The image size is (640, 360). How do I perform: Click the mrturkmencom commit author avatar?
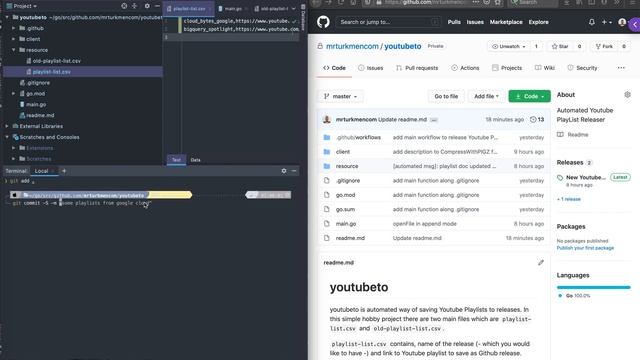point(327,120)
